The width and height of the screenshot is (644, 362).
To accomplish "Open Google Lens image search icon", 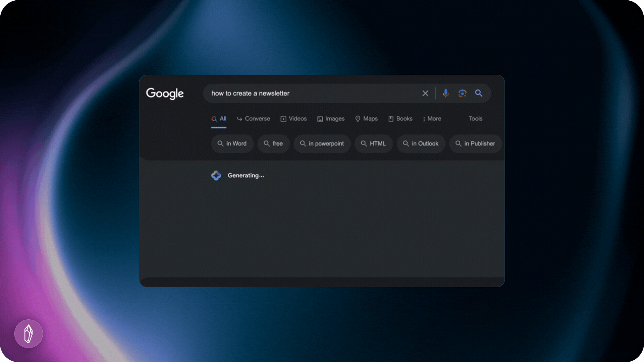I will point(462,93).
